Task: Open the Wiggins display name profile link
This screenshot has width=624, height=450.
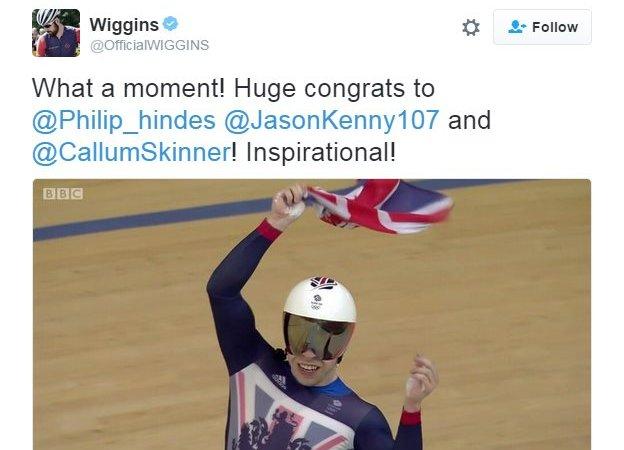Action: click(x=124, y=25)
